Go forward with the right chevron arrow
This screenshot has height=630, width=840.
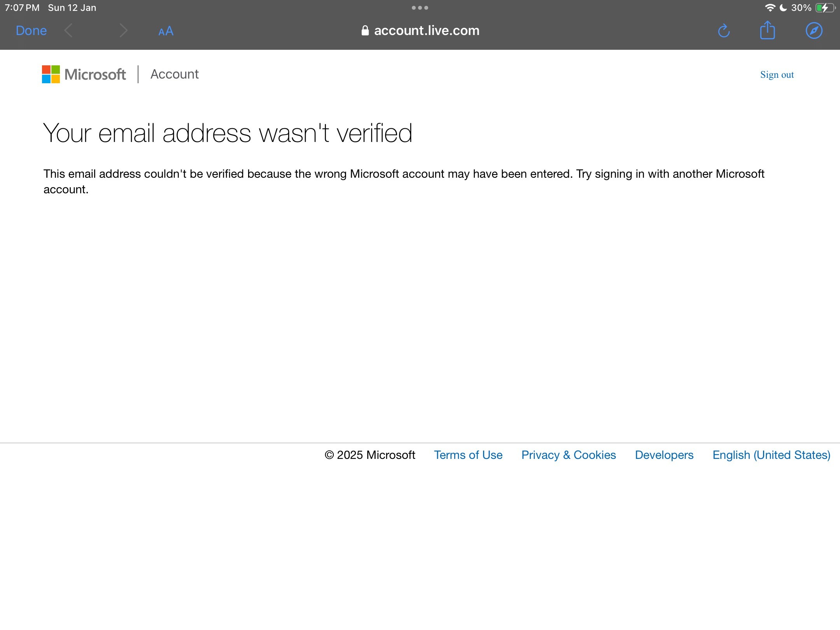(123, 31)
